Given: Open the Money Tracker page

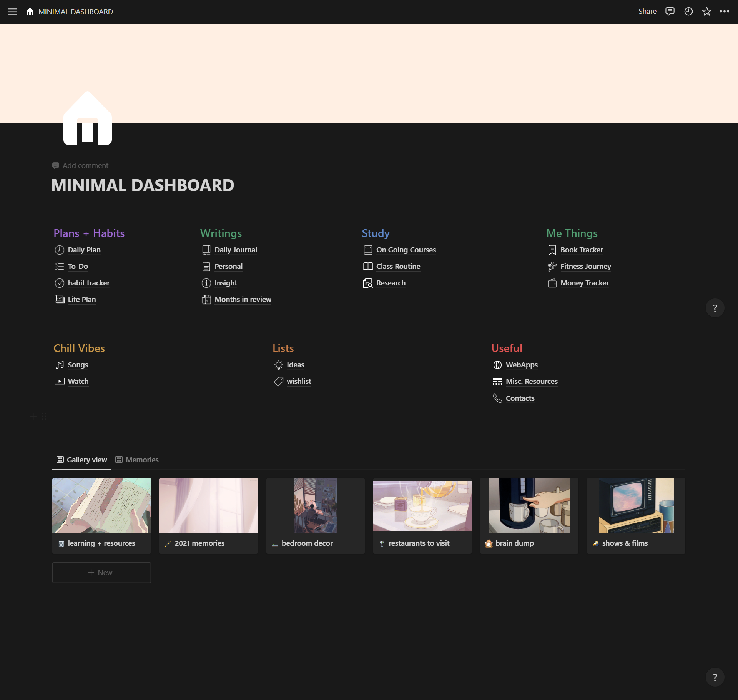Looking at the screenshot, I should 585,283.
